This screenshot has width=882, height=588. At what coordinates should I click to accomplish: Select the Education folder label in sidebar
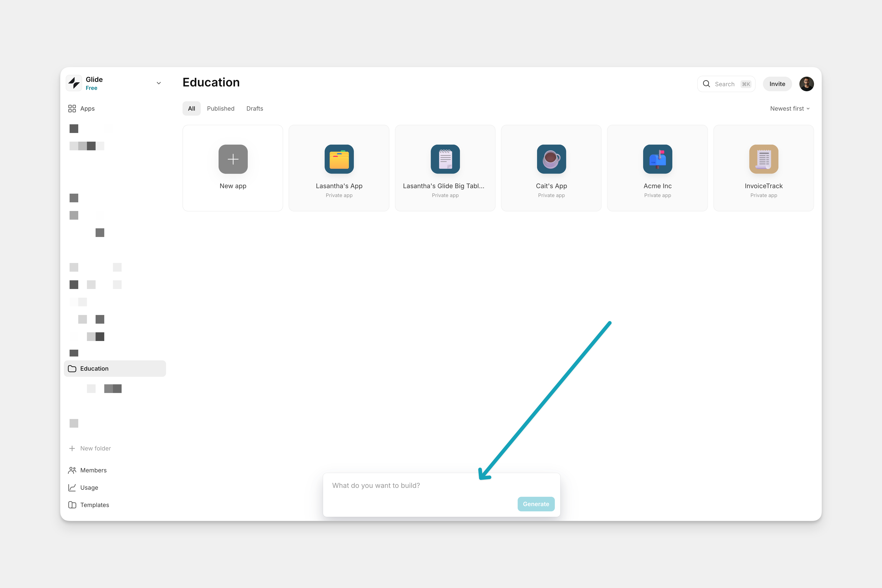[x=94, y=369]
